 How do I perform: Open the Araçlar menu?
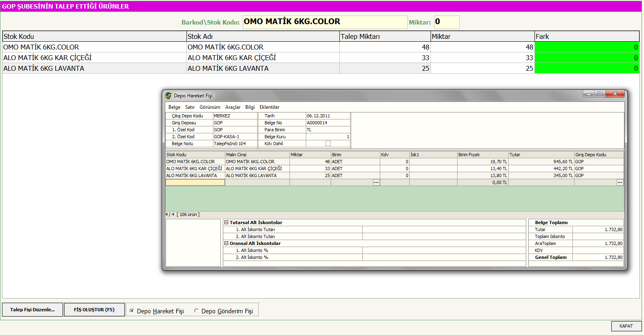[x=233, y=107]
